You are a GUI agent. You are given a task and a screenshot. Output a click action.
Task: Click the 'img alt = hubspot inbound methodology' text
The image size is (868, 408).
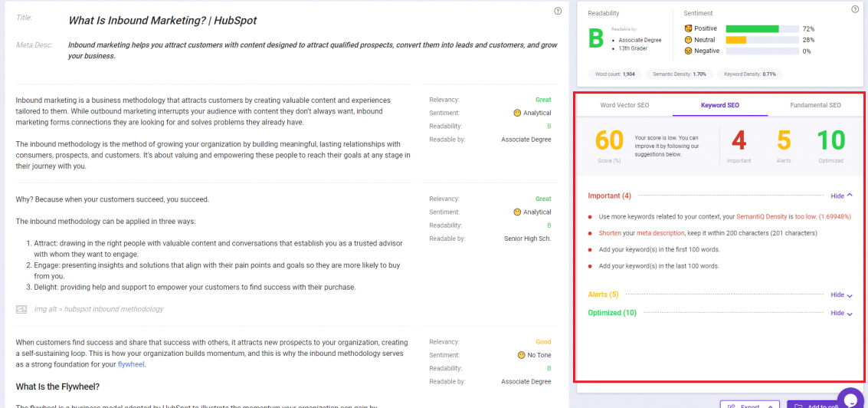(x=99, y=309)
